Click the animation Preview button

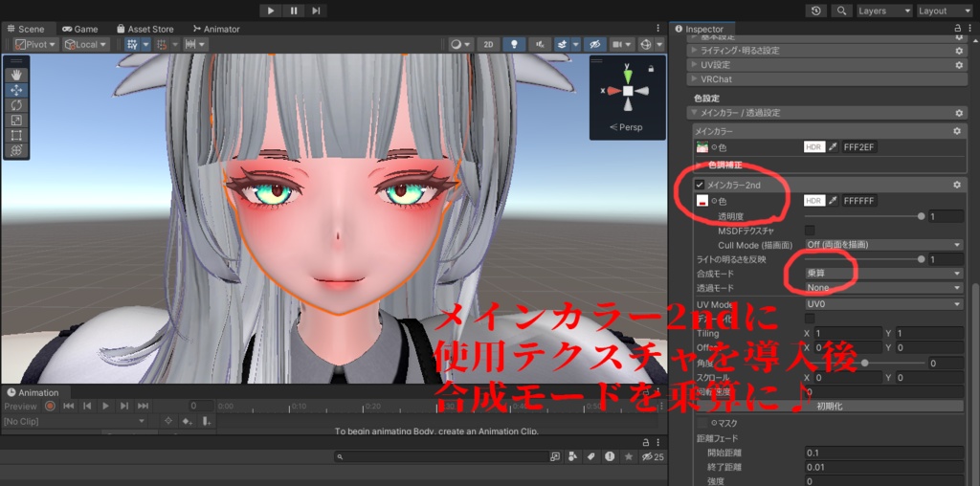pyautogui.click(x=21, y=406)
